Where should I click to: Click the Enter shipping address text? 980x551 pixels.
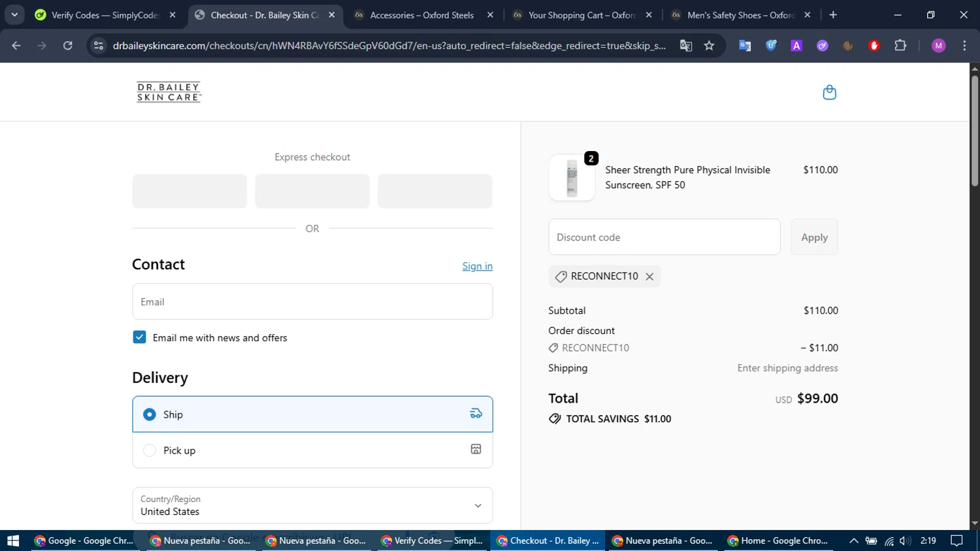click(x=788, y=368)
